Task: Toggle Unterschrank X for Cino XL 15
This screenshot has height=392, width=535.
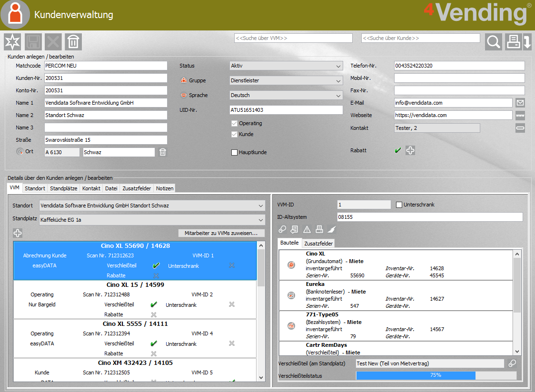Action: [232, 304]
